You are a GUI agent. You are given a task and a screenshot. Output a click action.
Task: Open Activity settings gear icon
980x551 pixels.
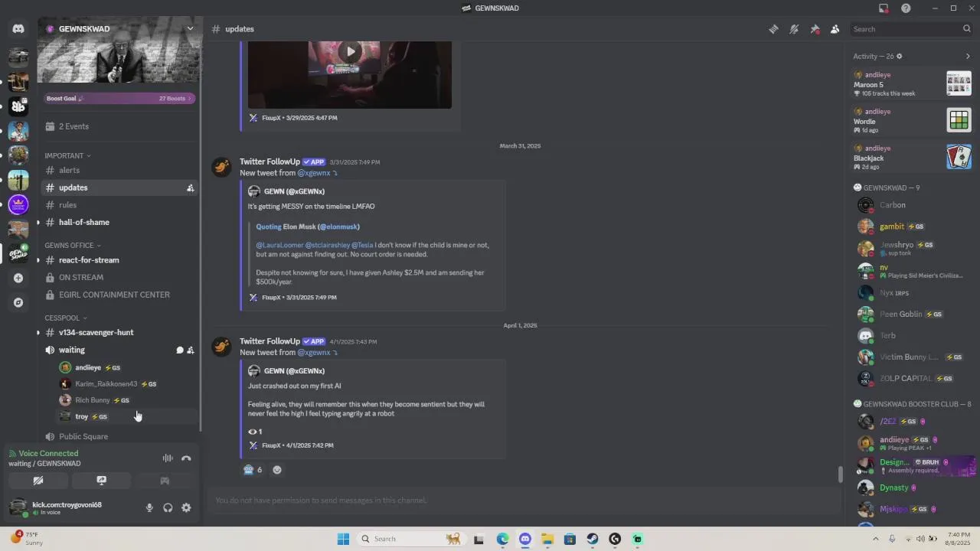(x=899, y=56)
